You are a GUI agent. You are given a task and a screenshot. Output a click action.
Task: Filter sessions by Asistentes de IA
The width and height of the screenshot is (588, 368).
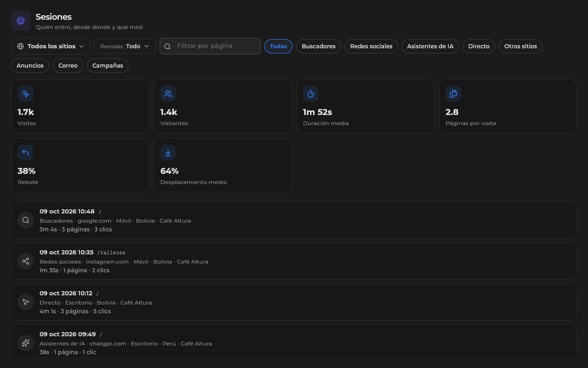[430, 46]
